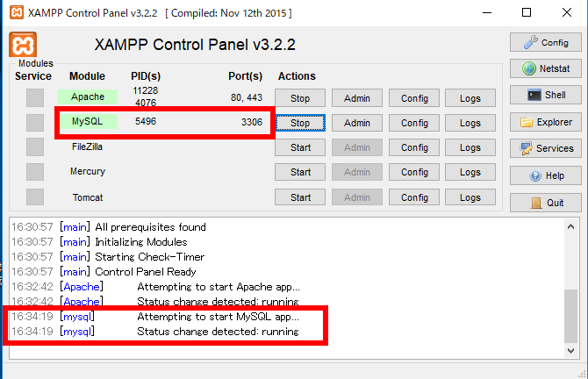Screen dimensions: 588x379
Task: Open the wrench Config button top right
Action: (546, 42)
